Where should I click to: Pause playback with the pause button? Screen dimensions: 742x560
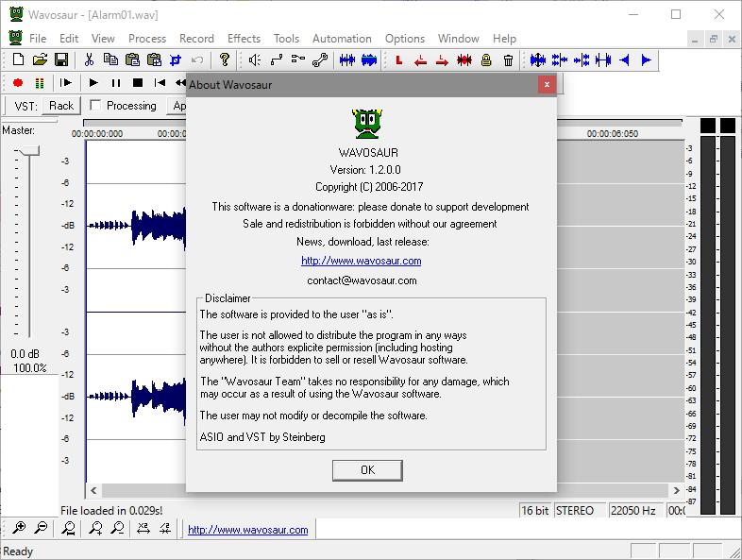[116, 83]
